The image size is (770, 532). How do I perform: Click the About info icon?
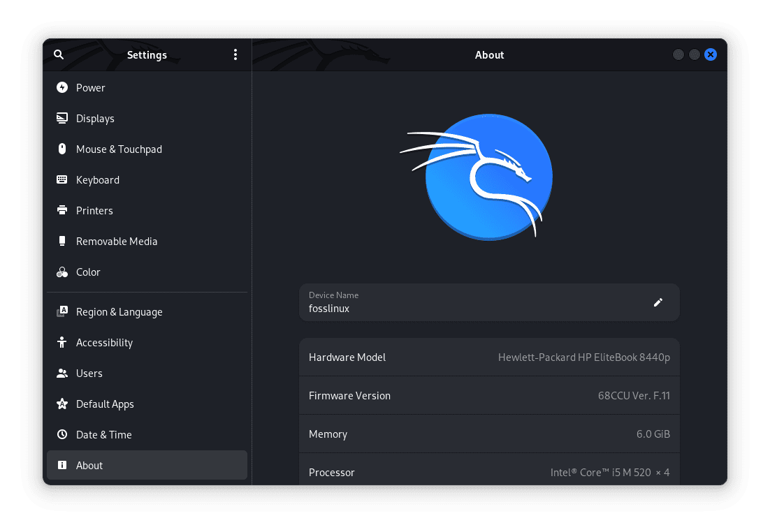(62, 465)
